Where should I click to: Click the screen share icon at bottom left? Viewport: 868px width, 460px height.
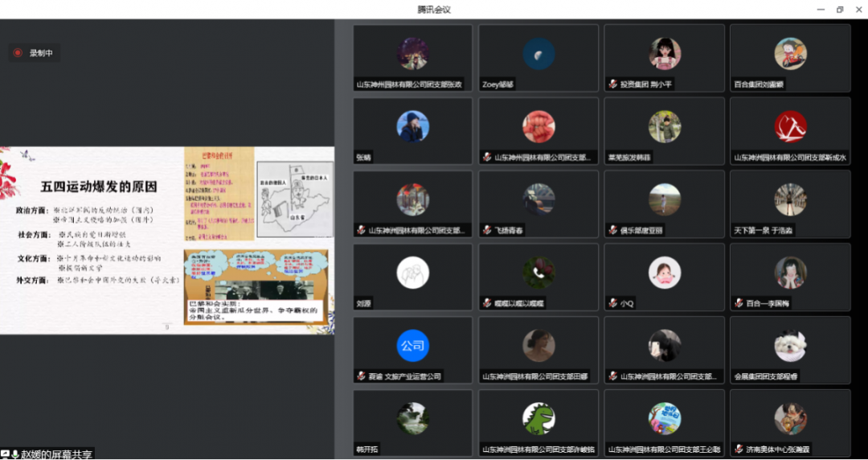click(5, 454)
